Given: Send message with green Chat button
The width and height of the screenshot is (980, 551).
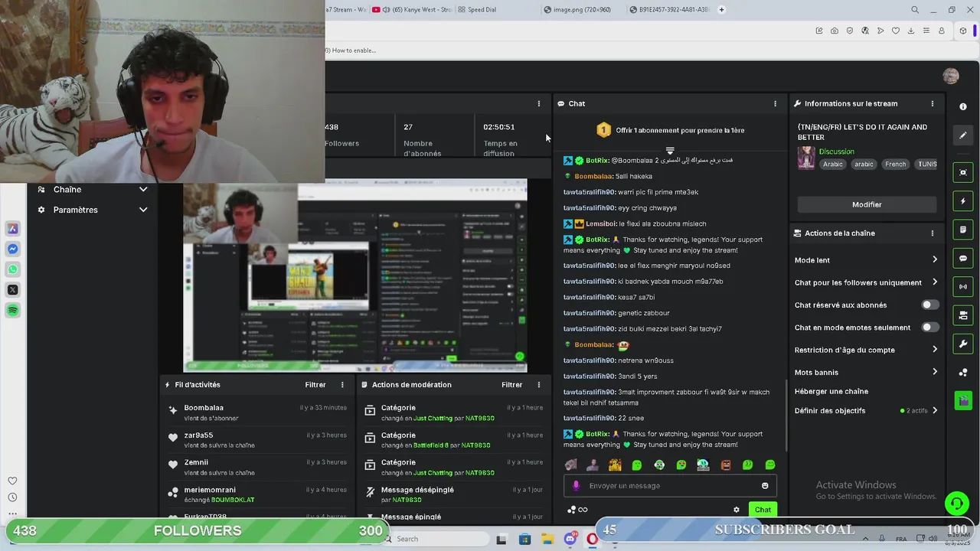Looking at the screenshot, I should tap(763, 510).
